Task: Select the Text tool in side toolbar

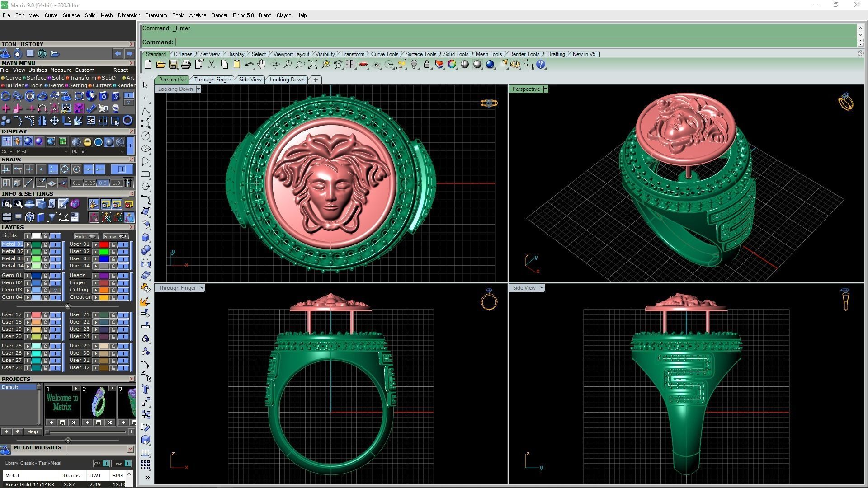Action: tap(146, 389)
